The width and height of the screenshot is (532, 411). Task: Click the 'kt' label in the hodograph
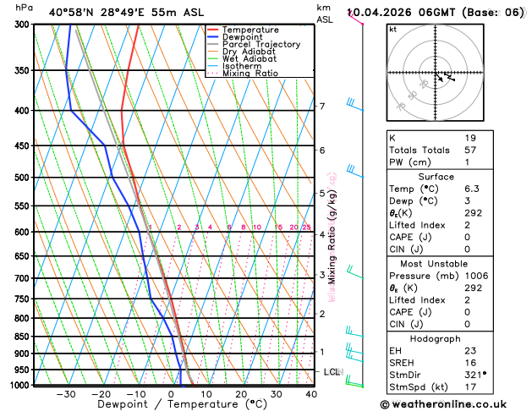point(393,30)
